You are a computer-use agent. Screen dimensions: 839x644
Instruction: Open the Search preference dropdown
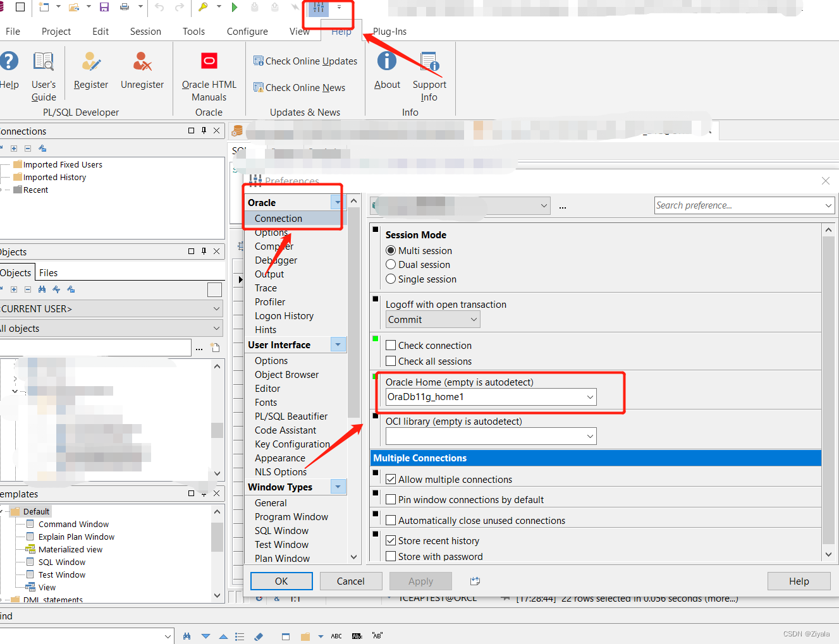point(828,205)
